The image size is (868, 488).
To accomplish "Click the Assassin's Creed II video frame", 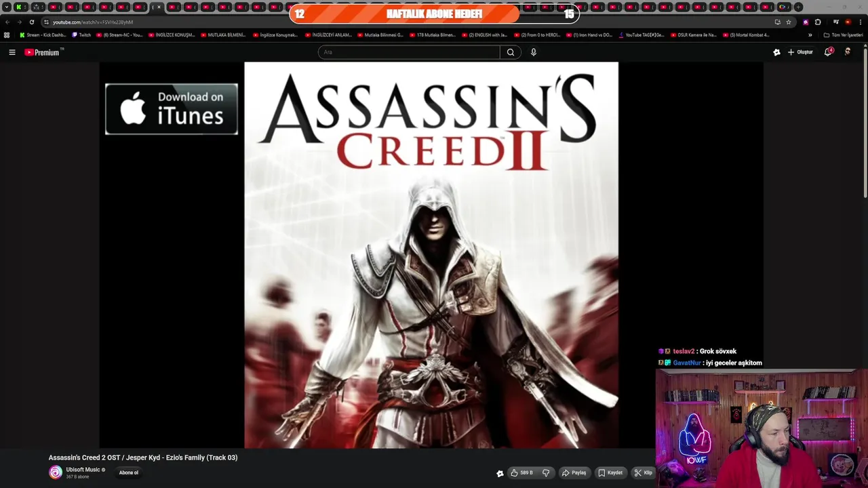I will pyautogui.click(x=431, y=255).
